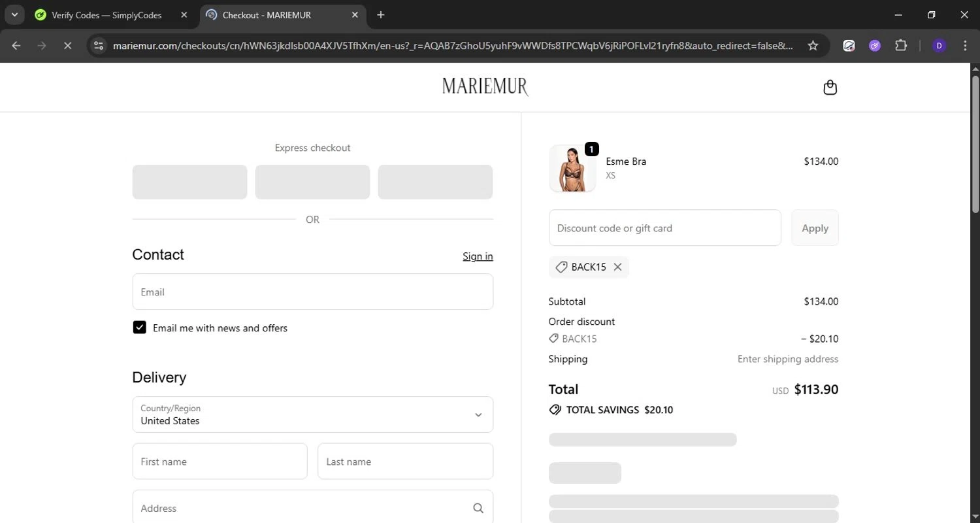This screenshot has width=980, height=523.
Task: Click the MARIEMUR logo
Action: pos(485,87)
